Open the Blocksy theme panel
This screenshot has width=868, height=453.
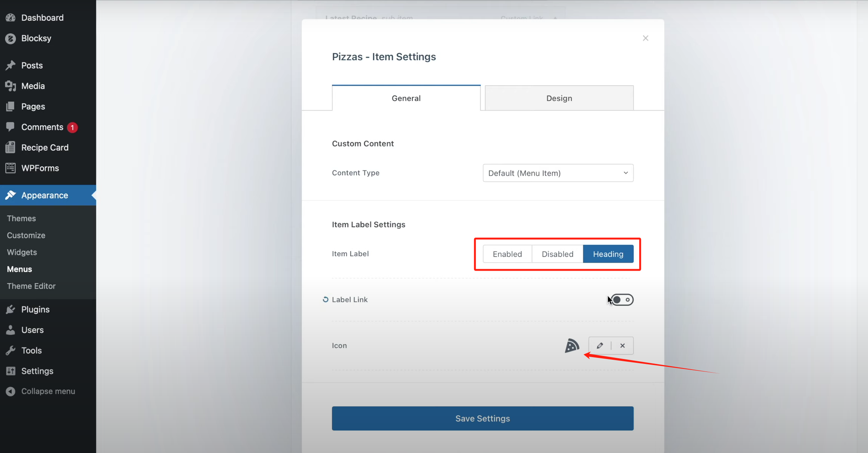pos(36,38)
